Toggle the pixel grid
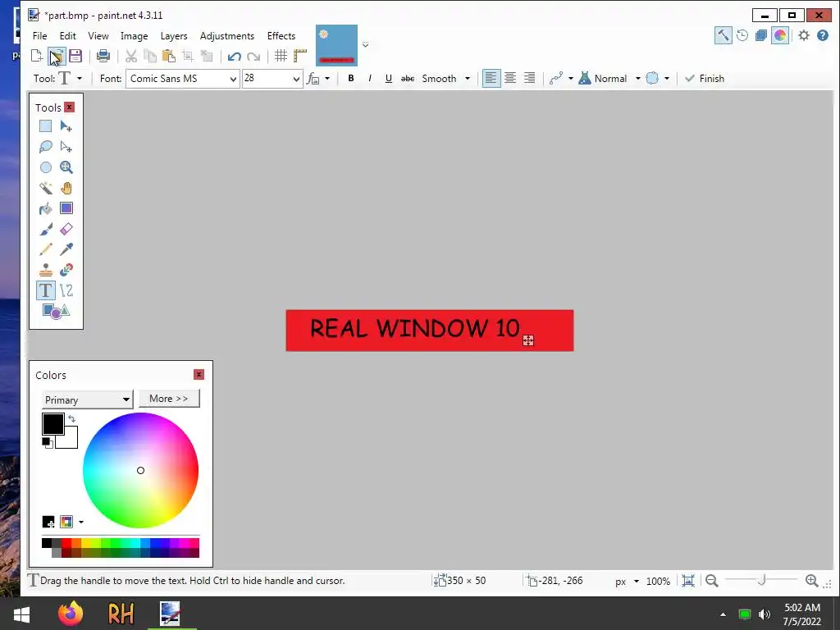840x630 pixels. 281,56
